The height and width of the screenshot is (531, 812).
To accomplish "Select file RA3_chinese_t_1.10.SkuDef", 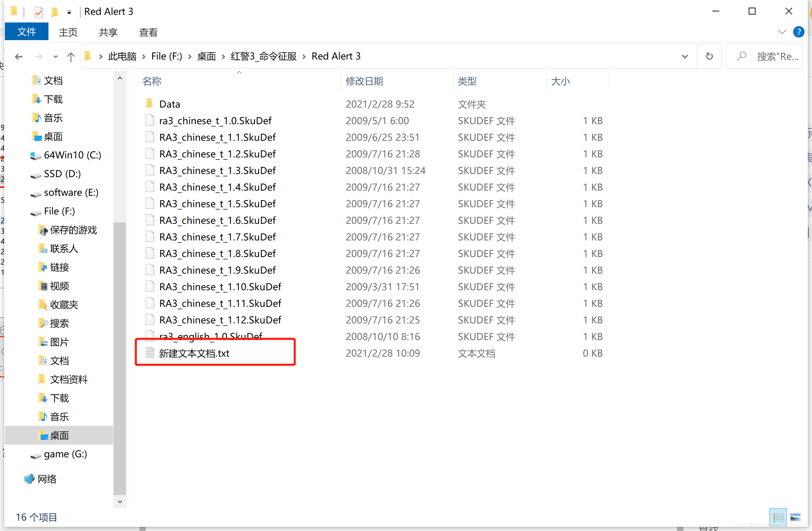I will coord(220,287).
